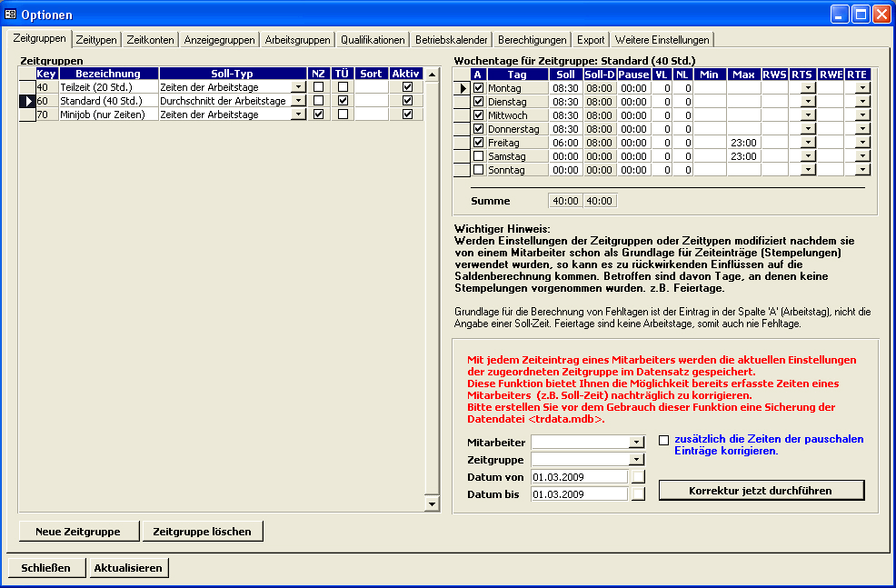Click the Optionen window title icon
Viewport: 896px width, 588px height.
[10, 15]
